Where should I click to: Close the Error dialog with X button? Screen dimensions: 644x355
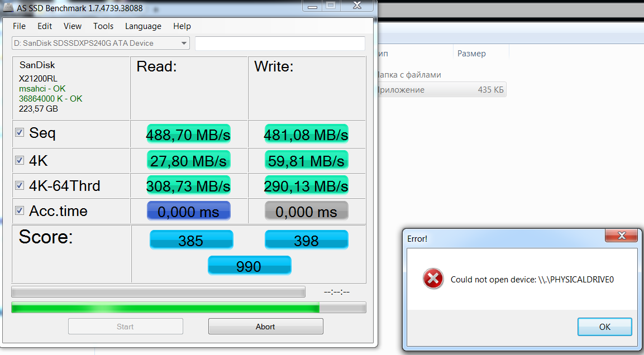click(622, 235)
